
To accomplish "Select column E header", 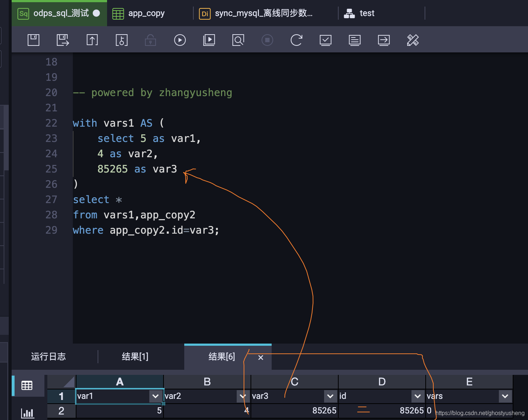I will pyautogui.click(x=469, y=382).
